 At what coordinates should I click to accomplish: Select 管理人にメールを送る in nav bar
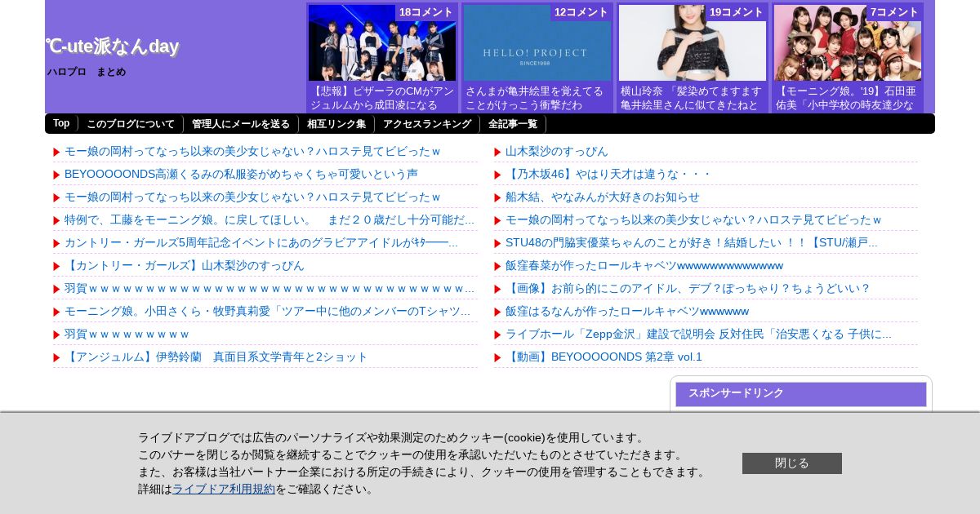(x=241, y=124)
